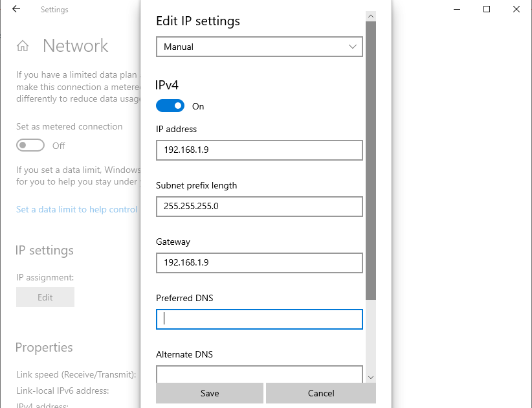Viewport: 532px width, 408px height.
Task: Save the edited IP settings
Action: (209, 392)
